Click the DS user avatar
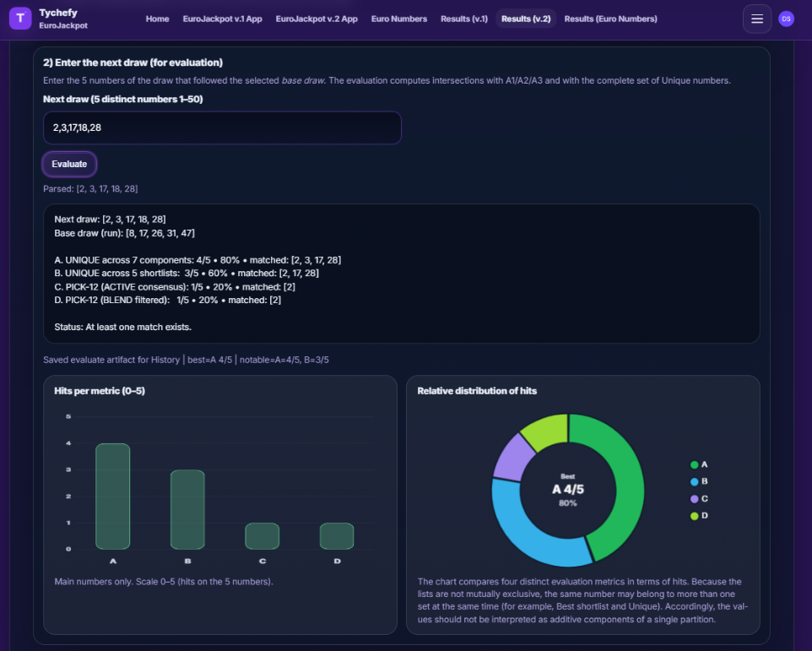 786,19
